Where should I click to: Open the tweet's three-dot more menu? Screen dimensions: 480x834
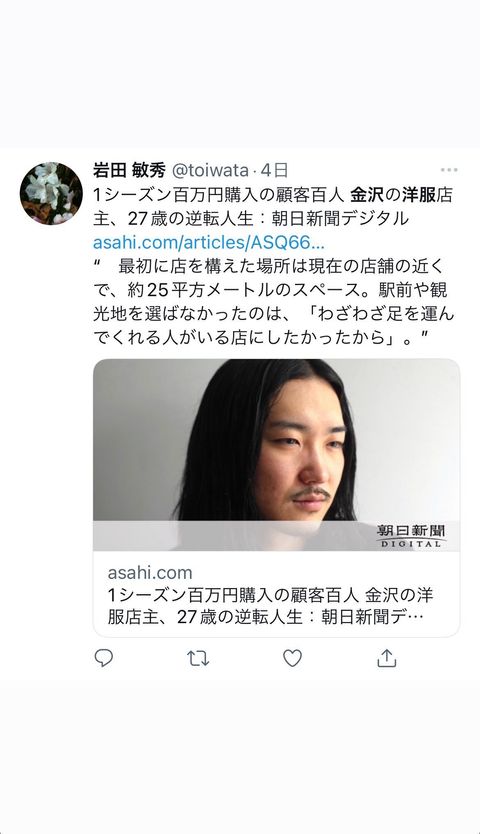click(449, 170)
